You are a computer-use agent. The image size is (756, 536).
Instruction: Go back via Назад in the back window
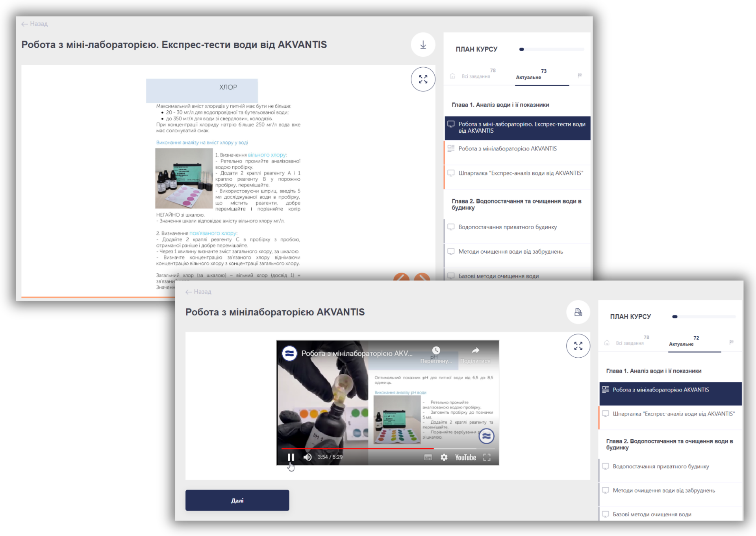click(35, 24)
